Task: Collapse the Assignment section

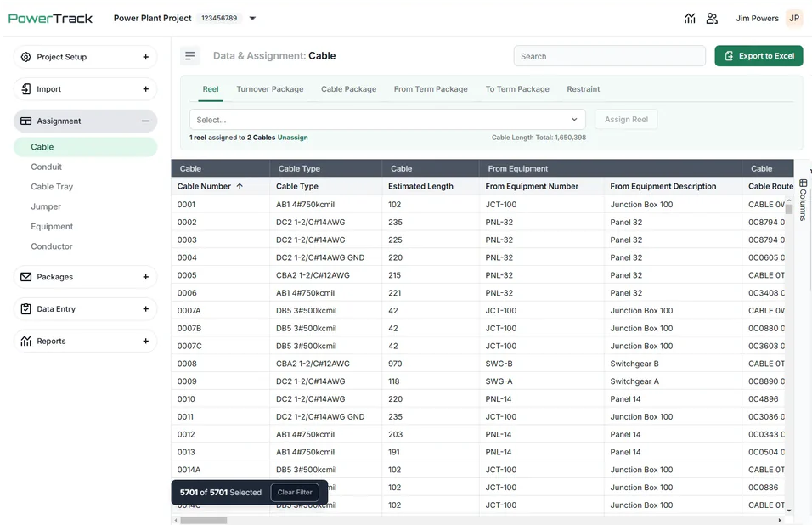Action: (x=145, y=121)
